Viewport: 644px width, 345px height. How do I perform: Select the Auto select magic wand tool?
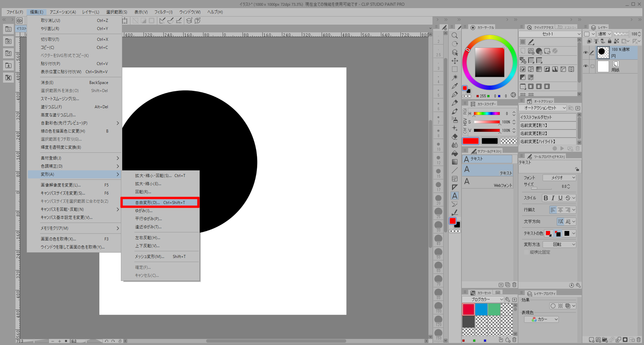(x=455, y=78)
